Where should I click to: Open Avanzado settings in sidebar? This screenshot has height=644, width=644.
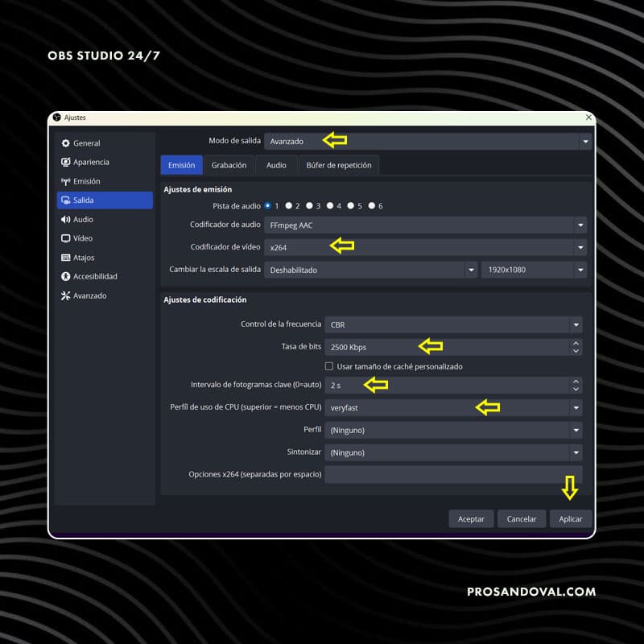[105, 295]
